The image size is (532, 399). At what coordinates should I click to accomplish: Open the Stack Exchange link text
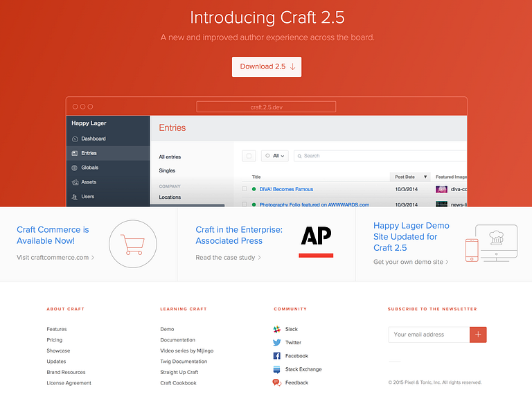pyautogui.click(x=303, y=369)
